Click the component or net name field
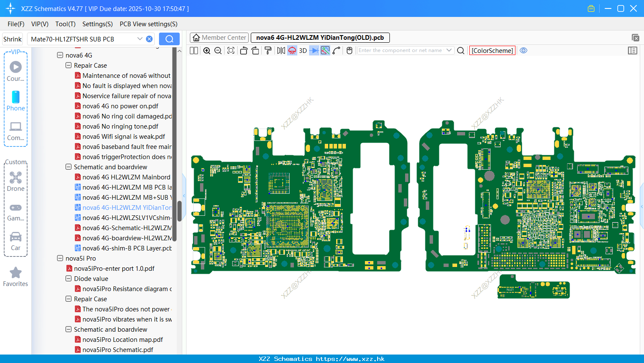Image resolution: width=644 pixels, height=363 pixels. pyautogui.click(x=401, y=50)
